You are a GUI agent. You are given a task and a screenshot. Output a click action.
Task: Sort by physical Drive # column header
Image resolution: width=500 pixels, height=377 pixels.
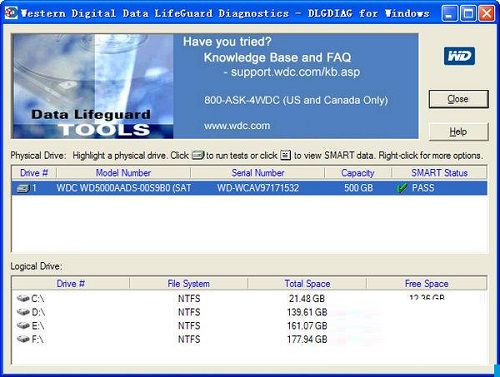34,173
